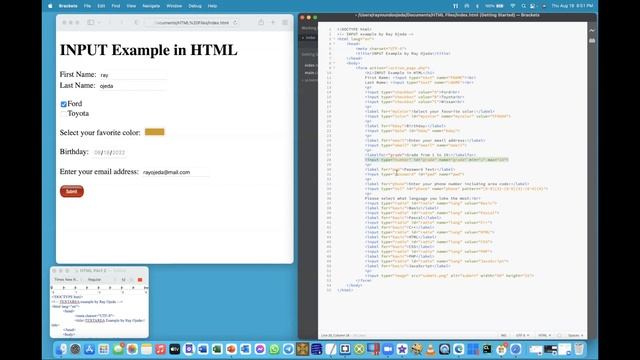The width and height of the screenshot is (640, 360).
Task: Open Safari new tab plus icon
Action: point(273,22)
